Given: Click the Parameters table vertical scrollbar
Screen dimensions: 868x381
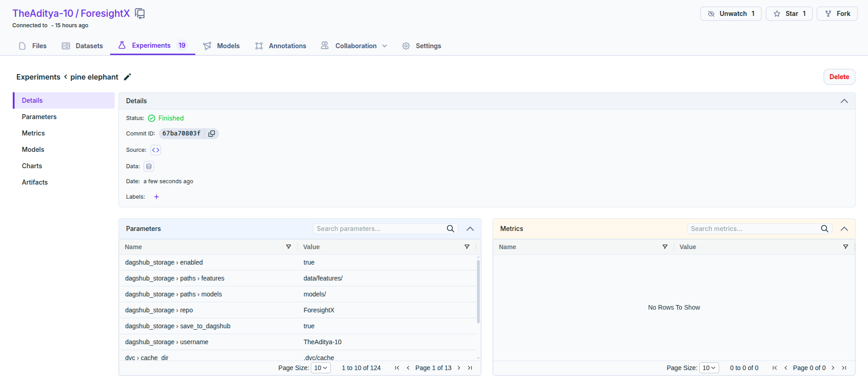Looking at the screenshot, I should (478, 291).
